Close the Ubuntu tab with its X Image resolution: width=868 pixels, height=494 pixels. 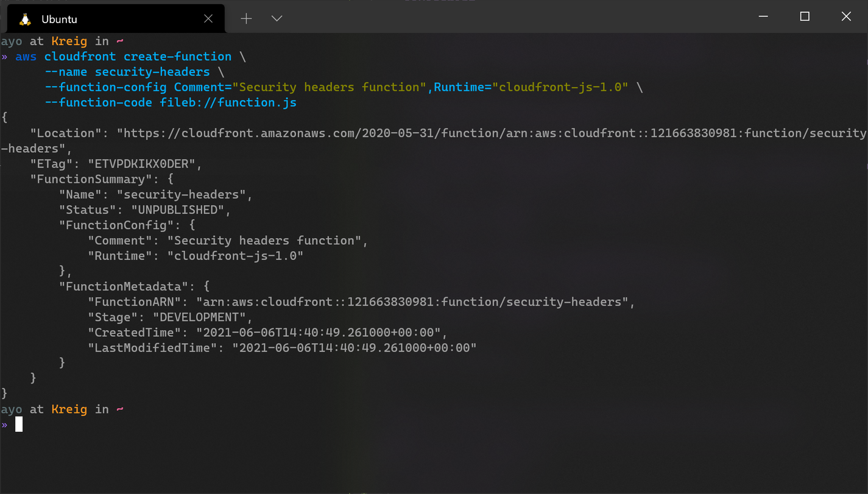208,18
